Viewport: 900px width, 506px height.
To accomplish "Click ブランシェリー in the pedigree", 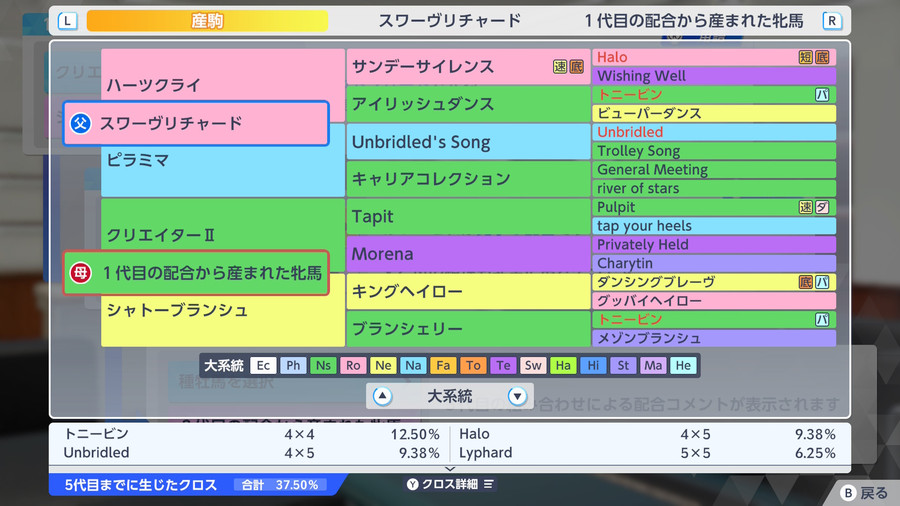I will [468, 329].
